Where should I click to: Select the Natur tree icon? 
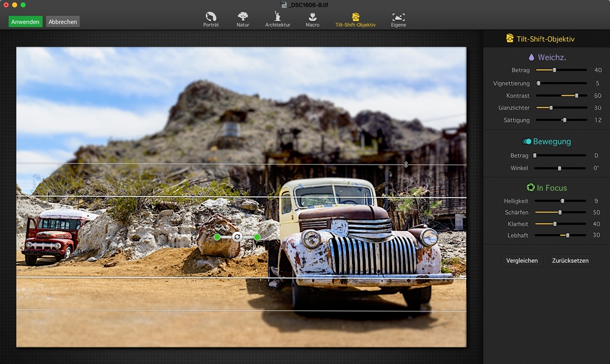tap(243, 16)
